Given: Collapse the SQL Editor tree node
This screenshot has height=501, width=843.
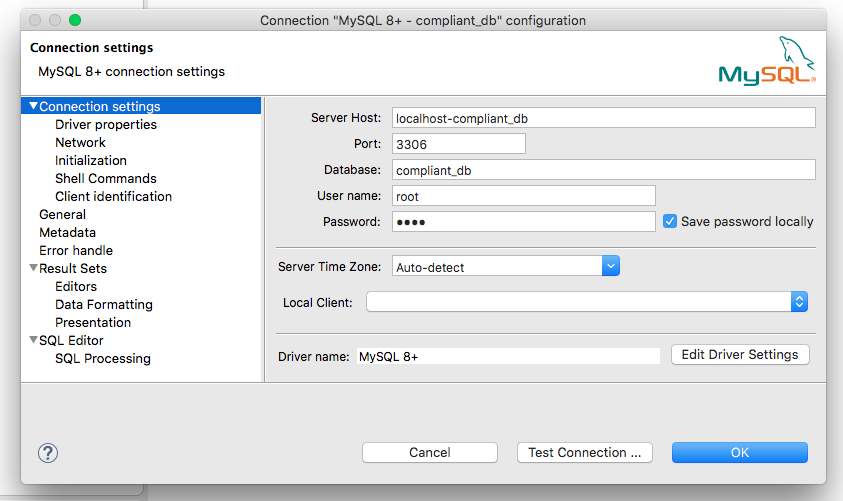Looking at the screenshot, I should click(34, 340).
